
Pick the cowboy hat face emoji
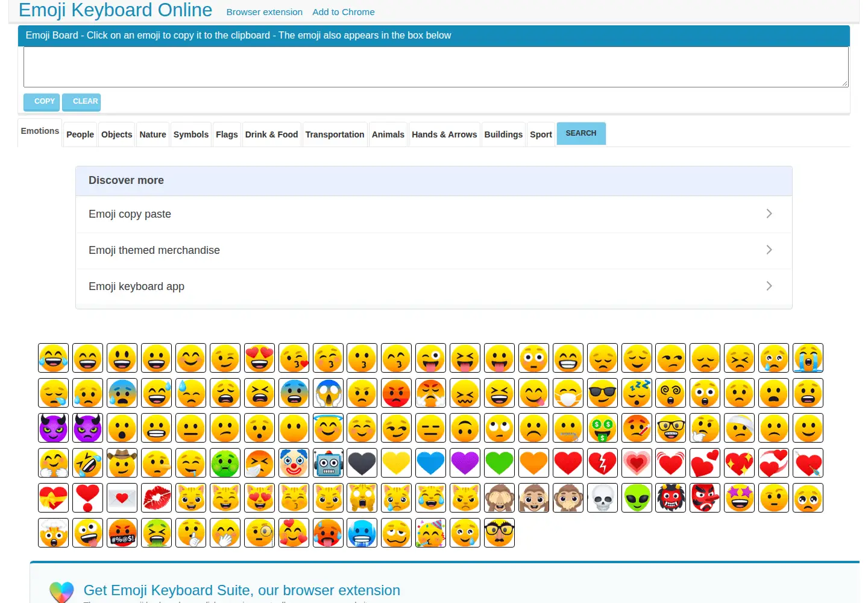pyautogui.click(x=122, y=463)
